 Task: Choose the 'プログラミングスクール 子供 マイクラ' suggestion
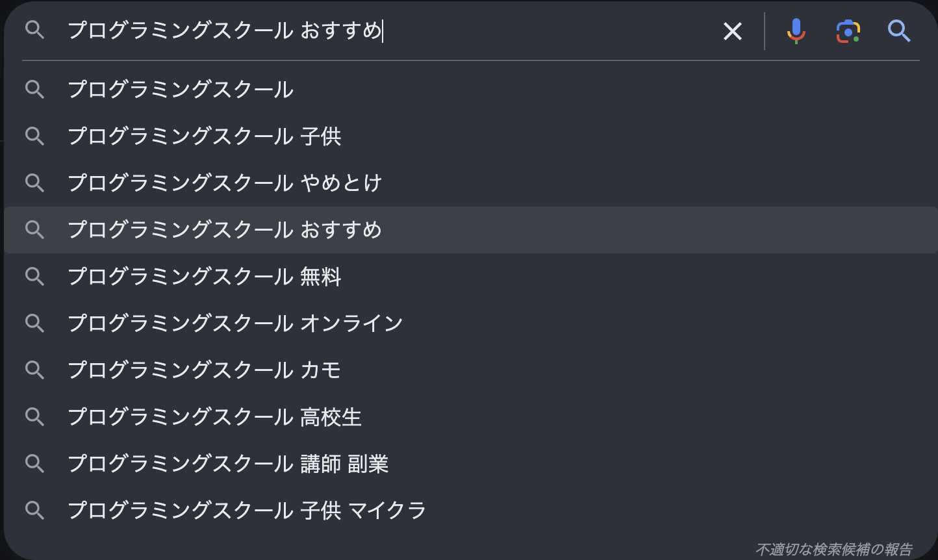point(247,511)
